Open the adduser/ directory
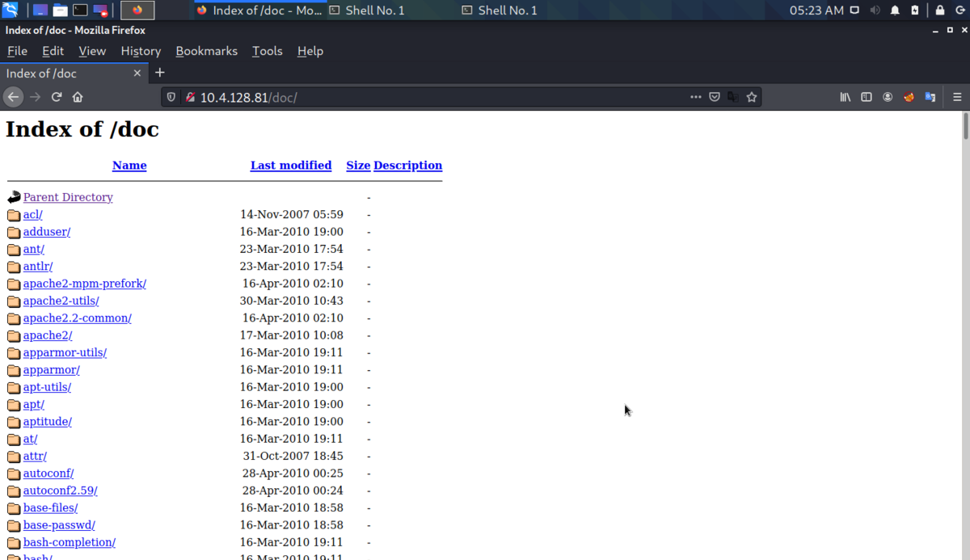Viewport: 970px width, 560px height. pyautogui.click(x=47, y=231)
